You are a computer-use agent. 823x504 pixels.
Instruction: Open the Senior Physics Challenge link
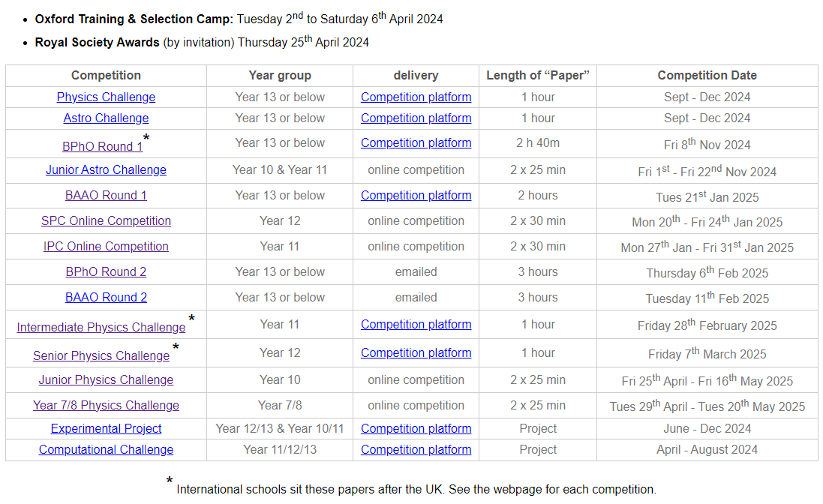coord(101,355)
